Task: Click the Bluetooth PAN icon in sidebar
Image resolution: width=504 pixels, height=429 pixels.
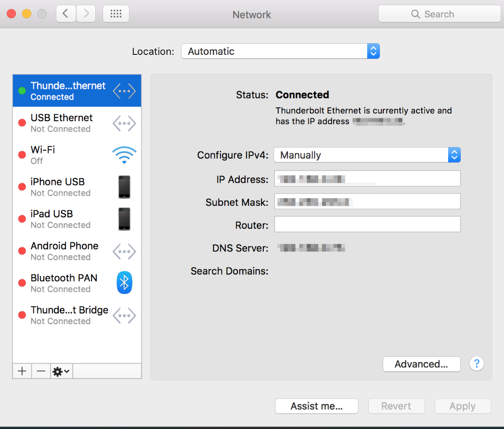Action: 124,282
